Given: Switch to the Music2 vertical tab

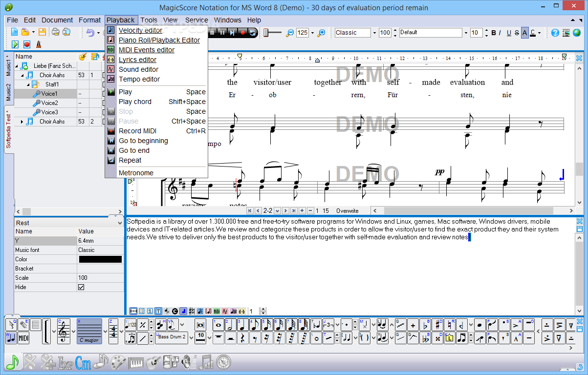Looking at the screenshot, I should pos(8,92).
